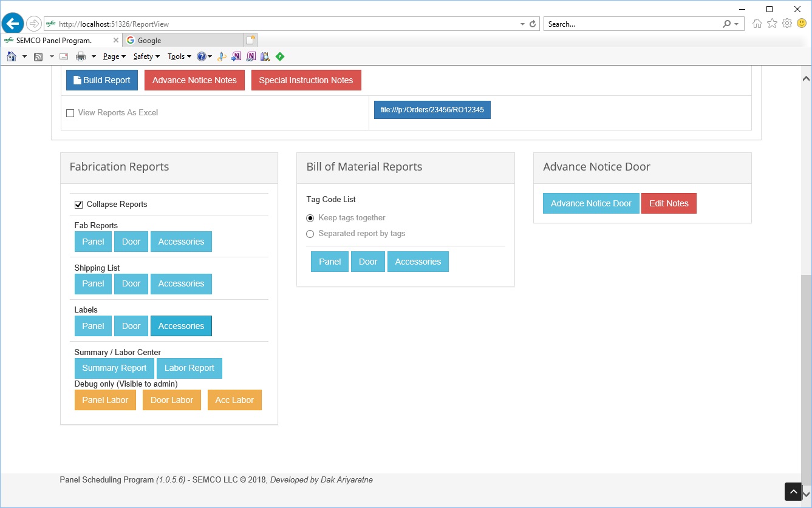Select Separated report by tags option
This screenshot has height=508, width=812.
tap(310, 234)
